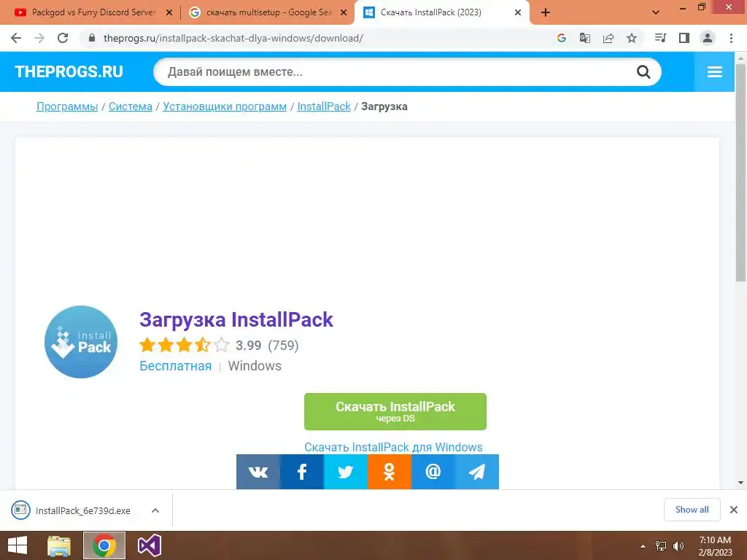Image resolution: width=747 pixels, height=560 pixels.
Task: Select the Скачать InstallPack (2023) tab
Action: pyautogui.click(x=441, y=12)
